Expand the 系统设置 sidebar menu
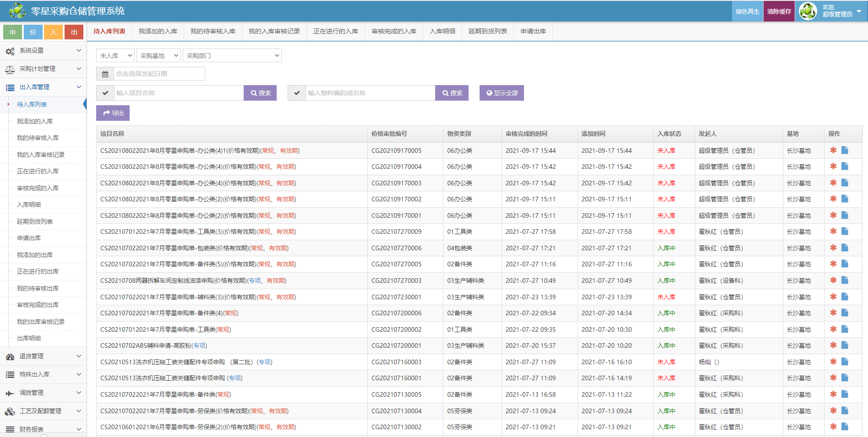868x437 pixels. coord(43,50)
